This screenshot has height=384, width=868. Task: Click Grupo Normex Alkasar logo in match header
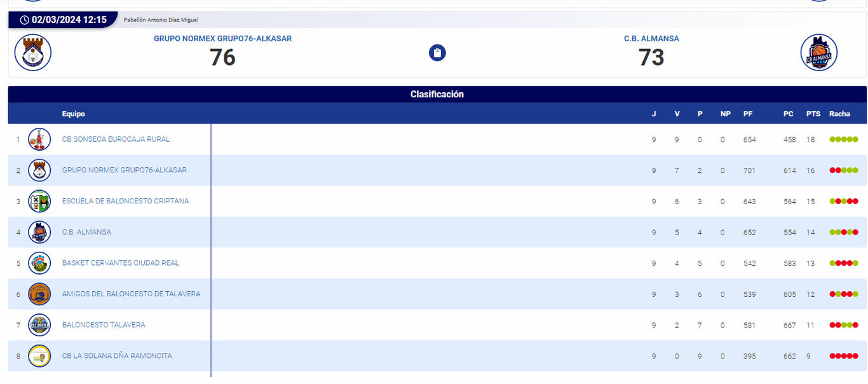pos(33,53)
